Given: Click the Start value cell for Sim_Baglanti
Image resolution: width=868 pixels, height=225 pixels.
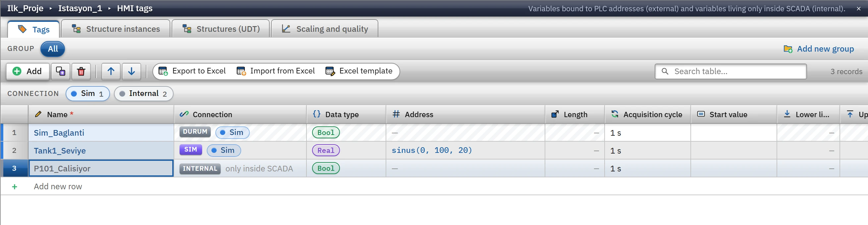Looking at the screenshot, I should [x=734, y=132].
